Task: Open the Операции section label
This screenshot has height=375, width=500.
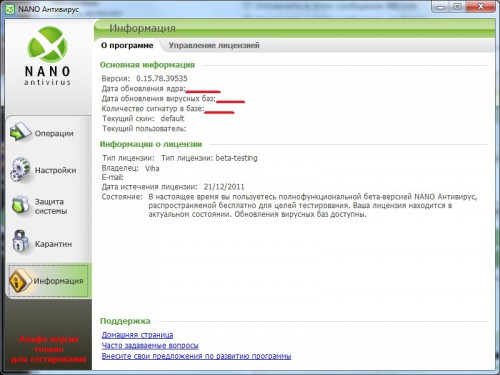Action: [x=54, y=133]
